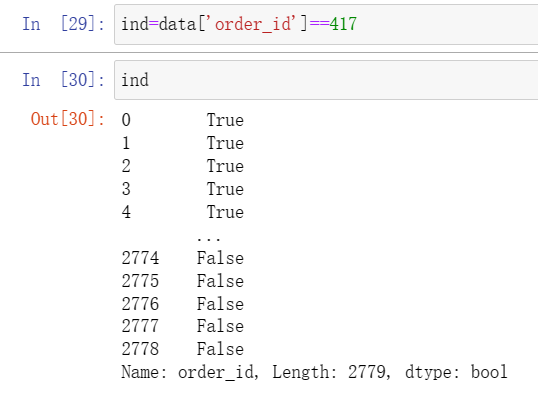The image size is (538, 399).
Task: Click the In [29]: prompt label
Action: pyautogui.click(x=64, y=24)
